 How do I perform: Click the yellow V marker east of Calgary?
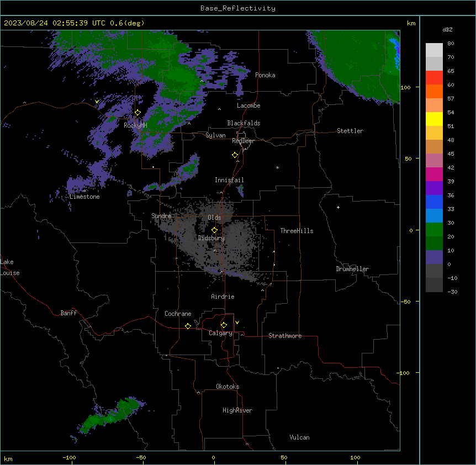(x=237, y=323)
